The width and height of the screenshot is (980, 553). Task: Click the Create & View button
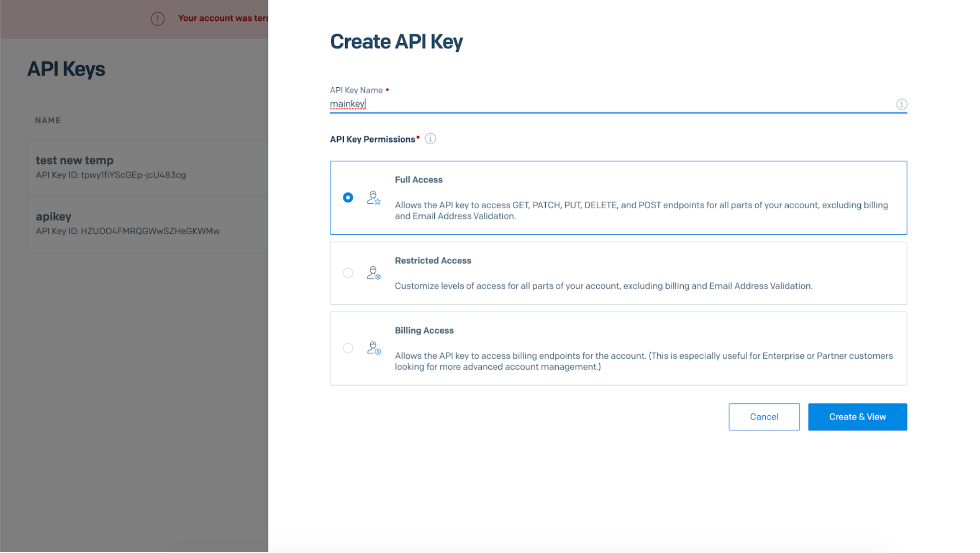click(857, 417)
